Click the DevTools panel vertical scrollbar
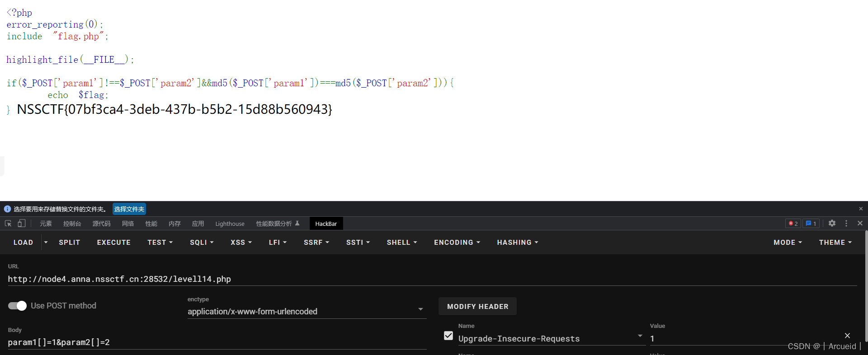 coord(866,286)
